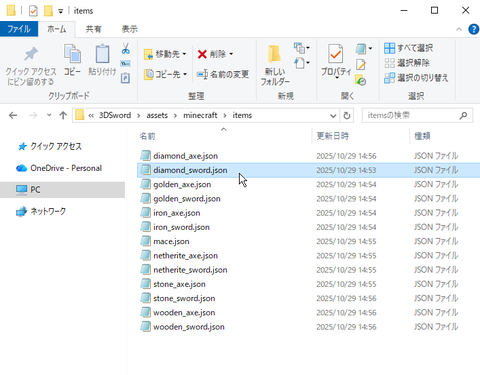This screenshot has height=375, width=480.
Task: Click Properties icon in title bar
Action: (x=33, y=11)
